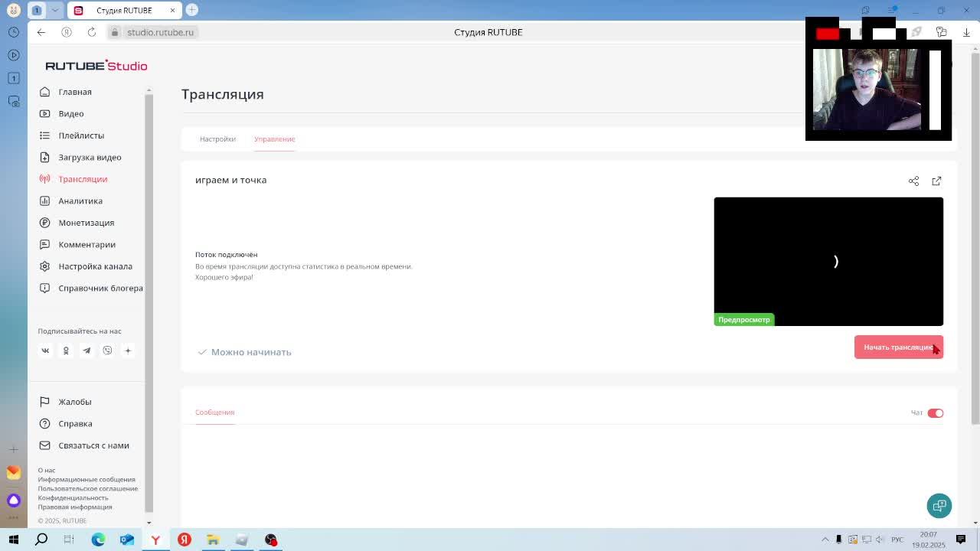Viewport: 980px width, 551px height.
Task: Switch to the Настройки tab
Action: click(217, 139)
